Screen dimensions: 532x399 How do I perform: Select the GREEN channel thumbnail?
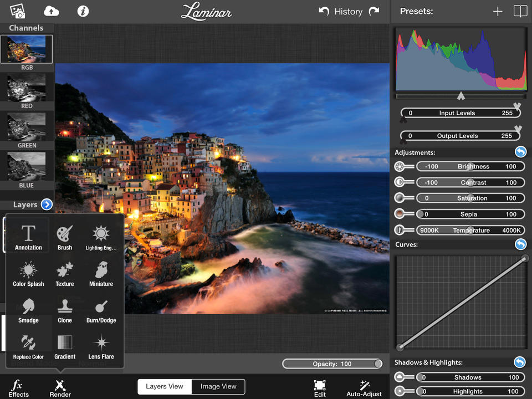pyautogui.click(x=27, y=127)
